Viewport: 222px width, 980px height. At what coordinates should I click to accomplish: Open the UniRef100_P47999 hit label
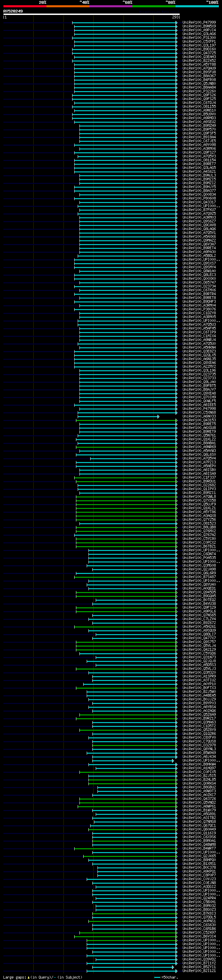(x=199, y=23)
